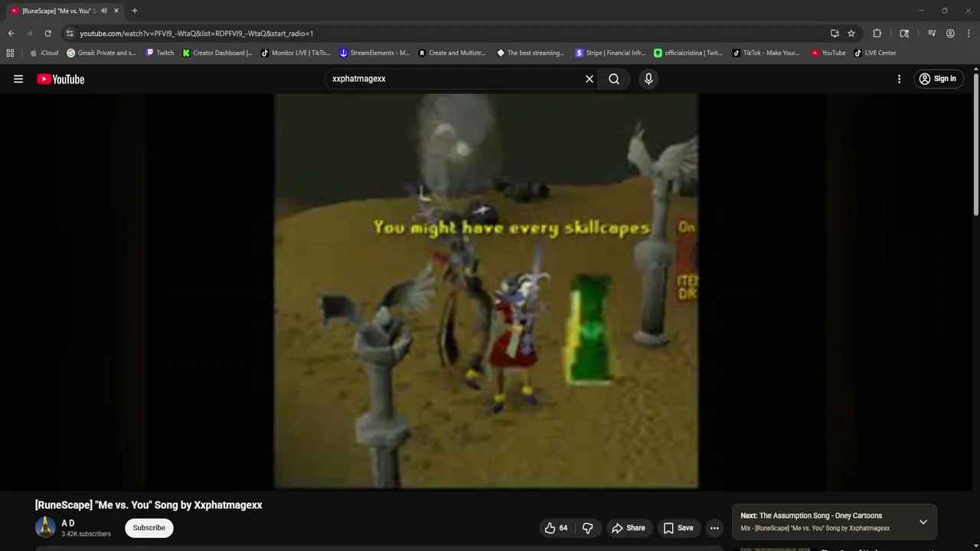Click the like count 64
The width and height of the screenshot is (980, 551).
pyautogui.click(x=563, y=528)
